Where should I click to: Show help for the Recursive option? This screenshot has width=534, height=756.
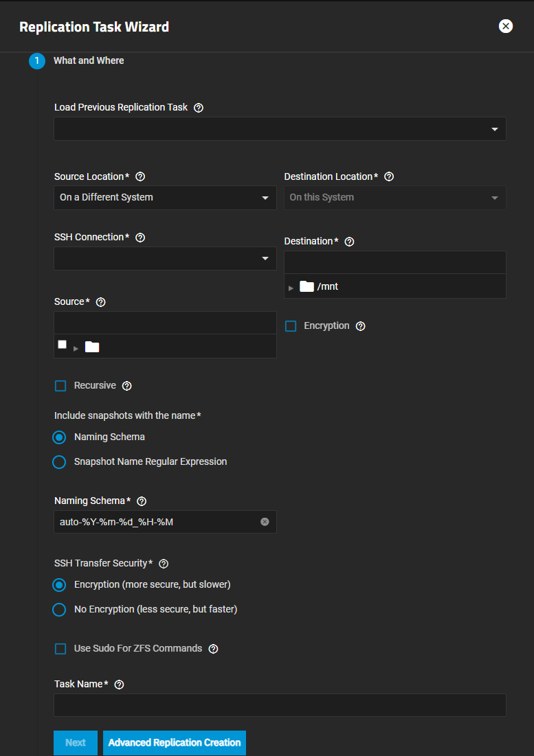tap(126, 386)
